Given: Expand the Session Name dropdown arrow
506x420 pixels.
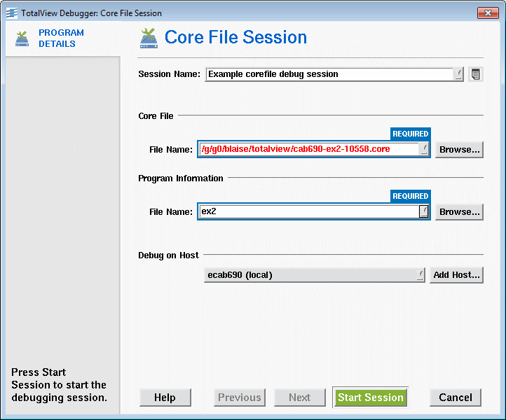Looking at the screenshot, I should [x=458, y=74].
